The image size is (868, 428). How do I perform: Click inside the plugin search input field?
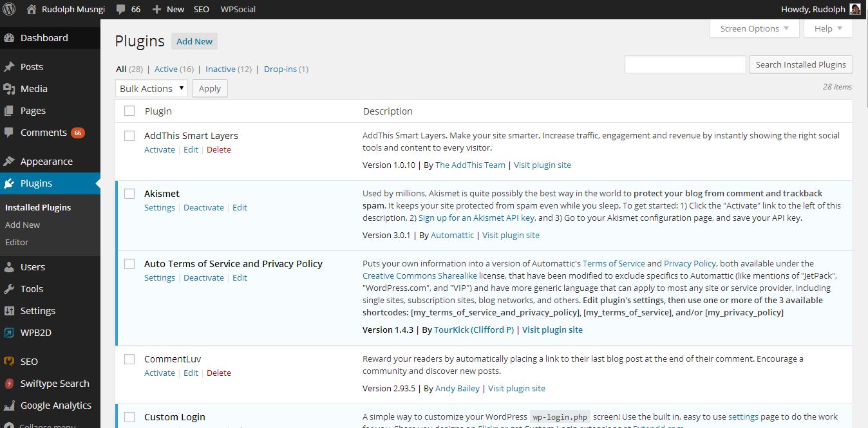click(685, 64)
